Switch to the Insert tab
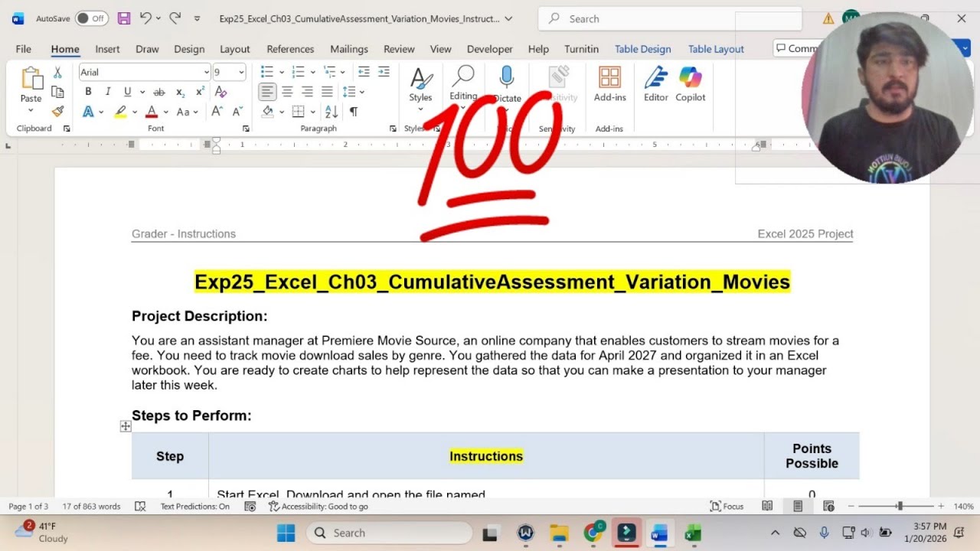 pyautogui.click(x=107, y=49)
